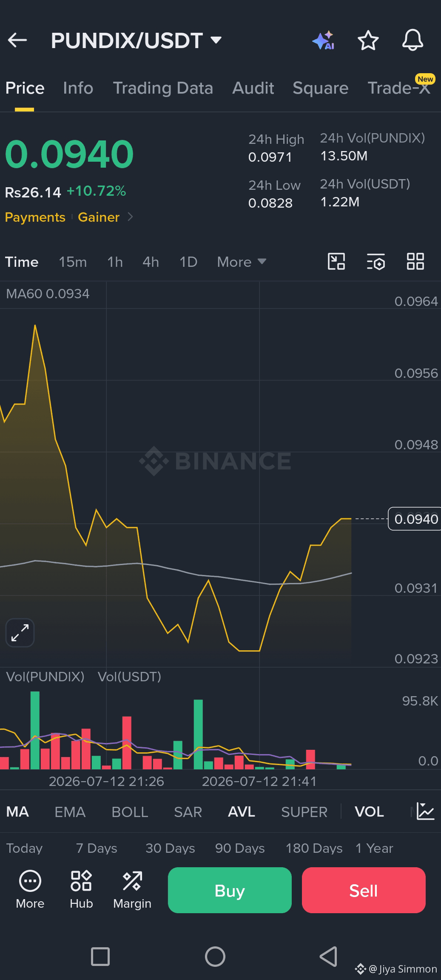Image resolution: width=441 pixels, height=980 pixels.
Task: Select the 90 Days range
Action: pyautogui.click(x=240, y=848)
